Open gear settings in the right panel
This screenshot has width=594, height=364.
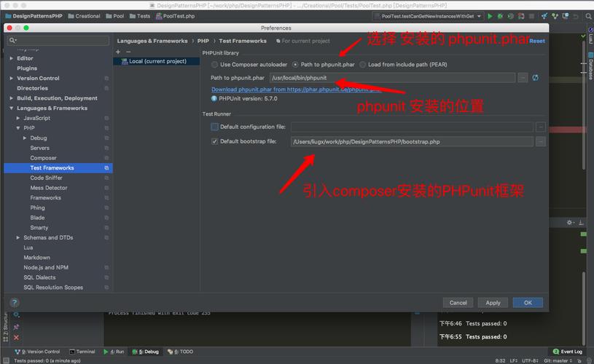[x=570, y=223]
